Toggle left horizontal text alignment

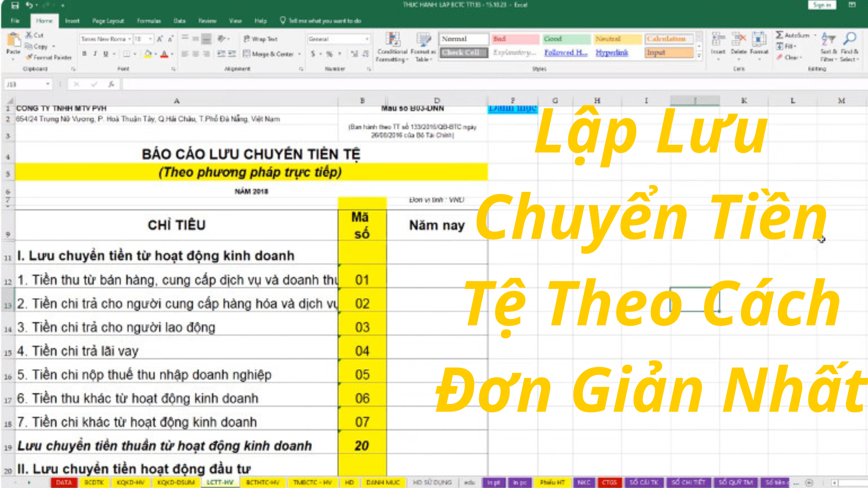(x=185, y=54)
